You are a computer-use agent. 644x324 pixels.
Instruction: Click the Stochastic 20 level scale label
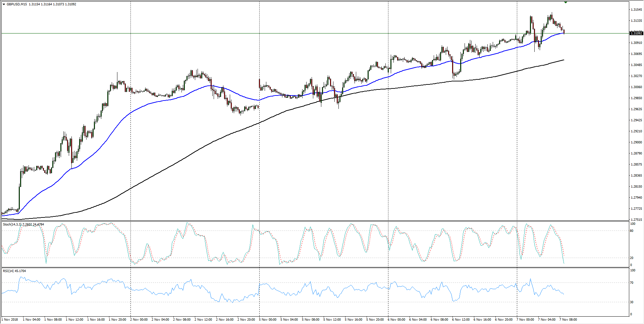(632, 258)
